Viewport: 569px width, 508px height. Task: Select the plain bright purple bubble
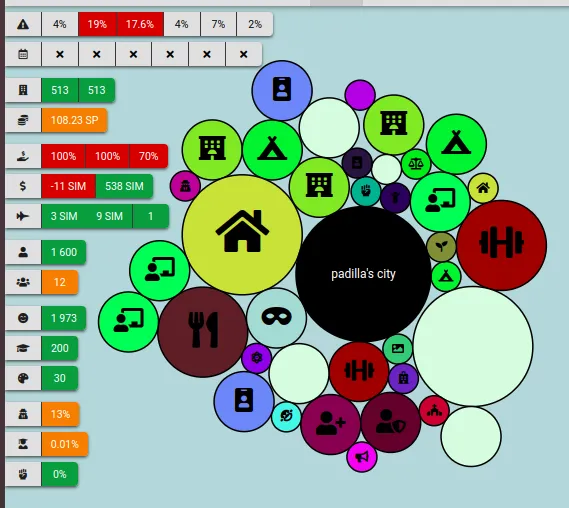(360, 95)
